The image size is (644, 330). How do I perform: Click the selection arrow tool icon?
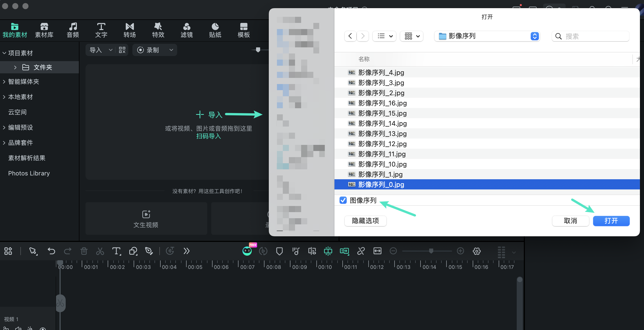(33, 251)
